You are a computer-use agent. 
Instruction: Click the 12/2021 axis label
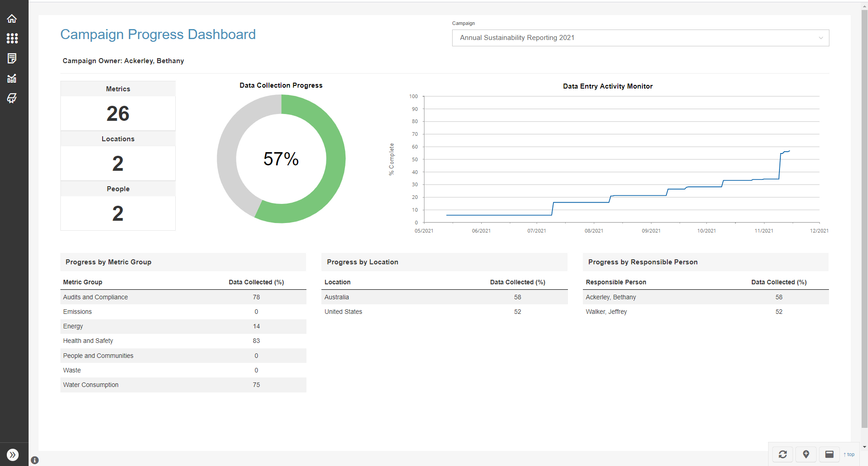click(x=819, y=231)
